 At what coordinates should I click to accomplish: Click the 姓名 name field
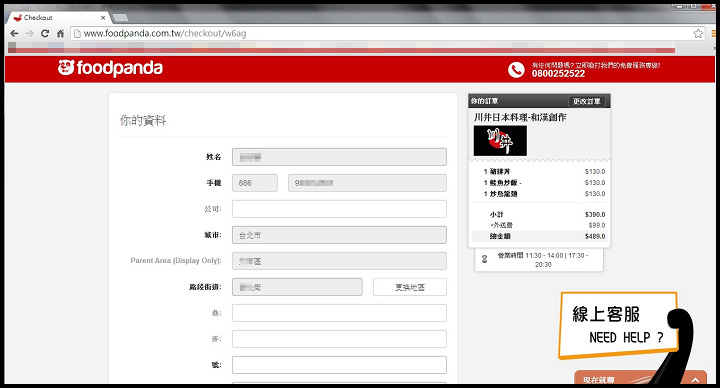(339, 157)
